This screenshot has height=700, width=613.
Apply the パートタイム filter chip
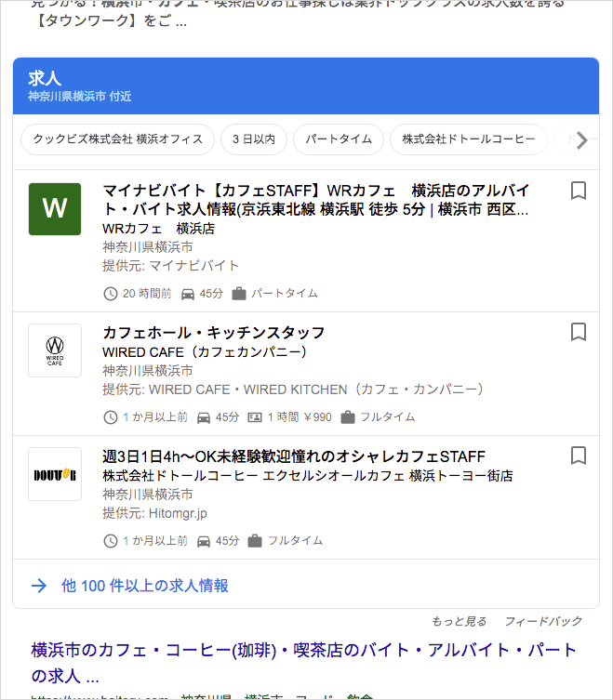tap(339, 139)
